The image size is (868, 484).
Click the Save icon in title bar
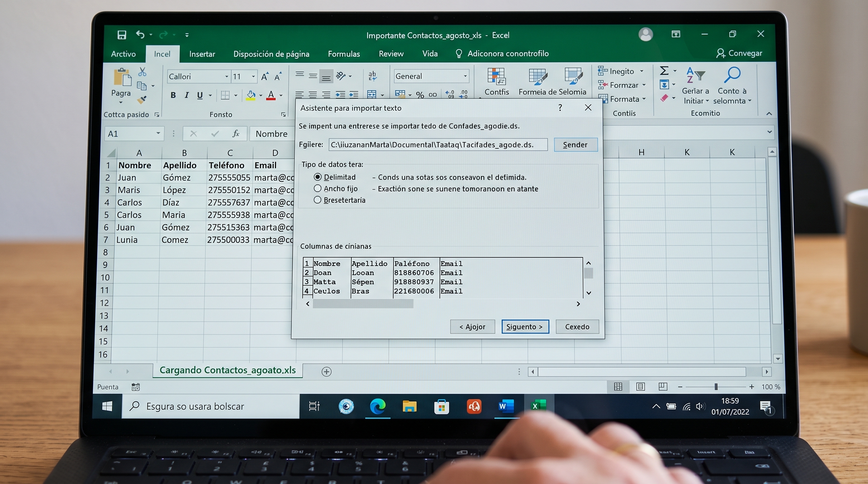click(x=122, y=35)
